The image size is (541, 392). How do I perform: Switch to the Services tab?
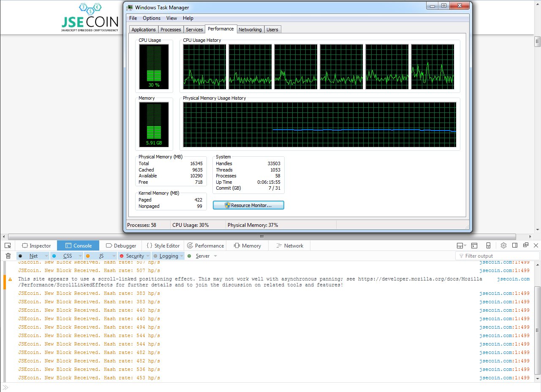(194, 30)
